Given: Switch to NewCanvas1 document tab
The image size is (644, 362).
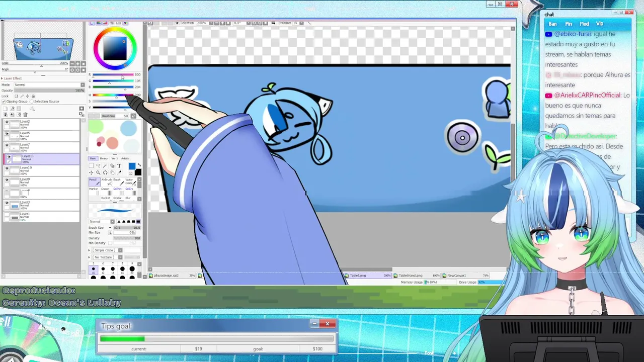Looking at the screenshot, I should (465, 276).
